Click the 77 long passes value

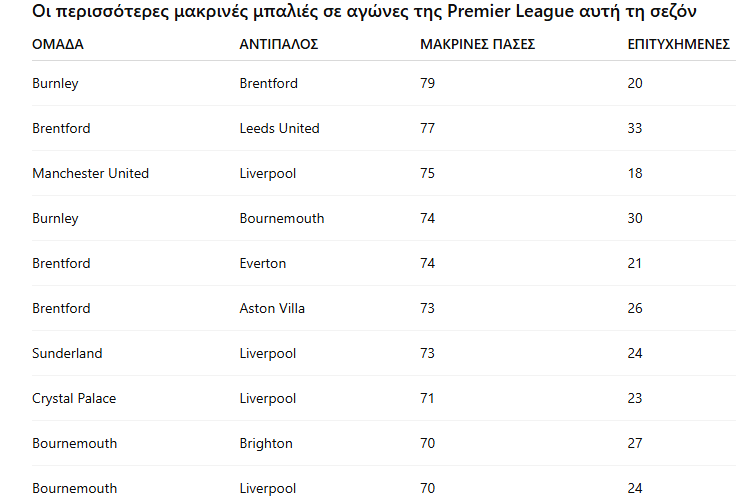428,128
